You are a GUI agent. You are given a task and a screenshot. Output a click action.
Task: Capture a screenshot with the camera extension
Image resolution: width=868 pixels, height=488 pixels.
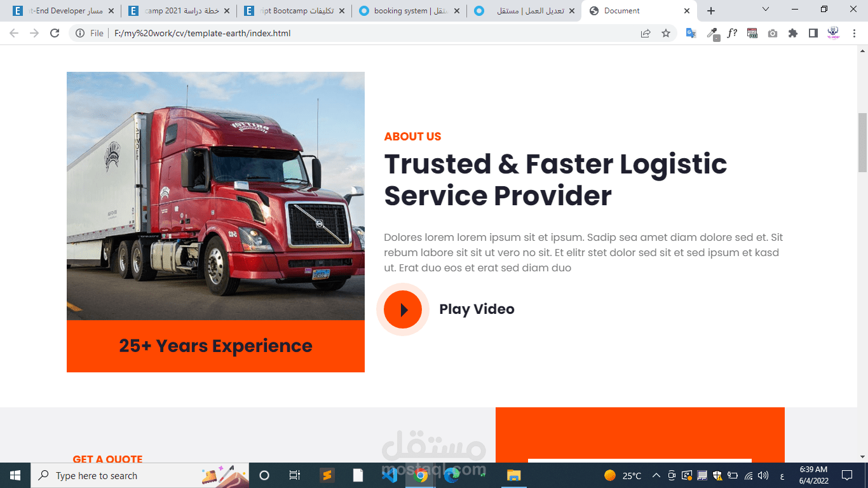[772, 33]
